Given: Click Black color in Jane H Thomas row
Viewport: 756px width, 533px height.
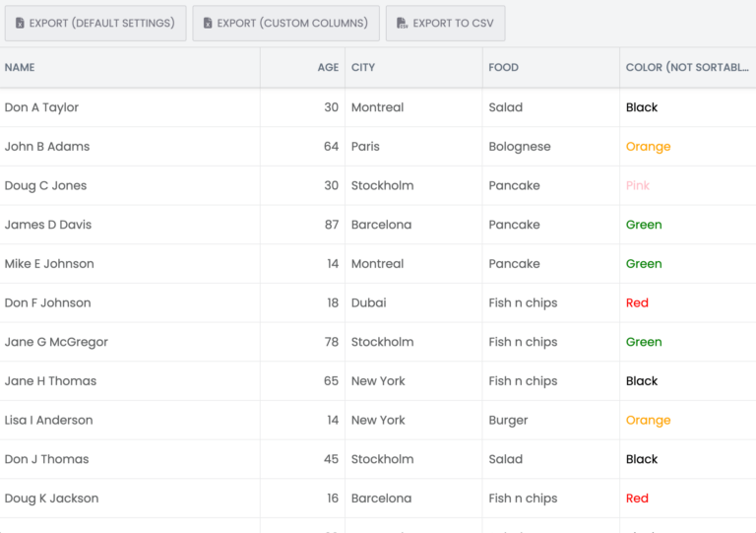Looking at the screenshot, I should [x=642, y=381].
